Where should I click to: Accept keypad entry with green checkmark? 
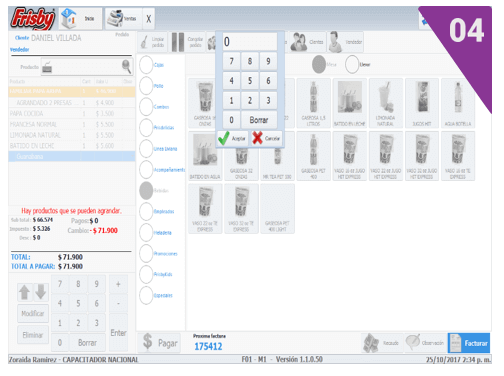pos(224,138)
